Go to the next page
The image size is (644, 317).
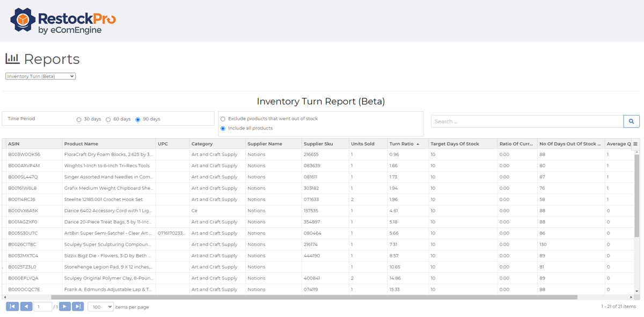[64, 307]
